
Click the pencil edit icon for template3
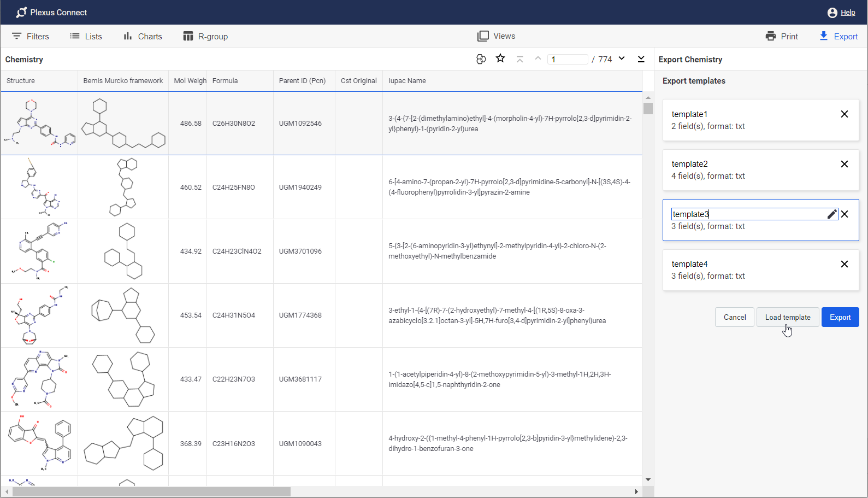(831, 214)
